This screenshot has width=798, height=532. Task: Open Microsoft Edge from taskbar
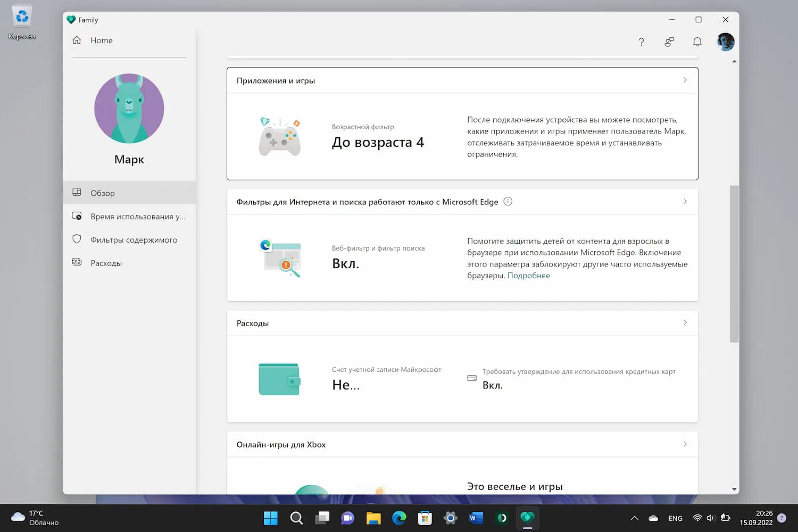coord(399,518)
